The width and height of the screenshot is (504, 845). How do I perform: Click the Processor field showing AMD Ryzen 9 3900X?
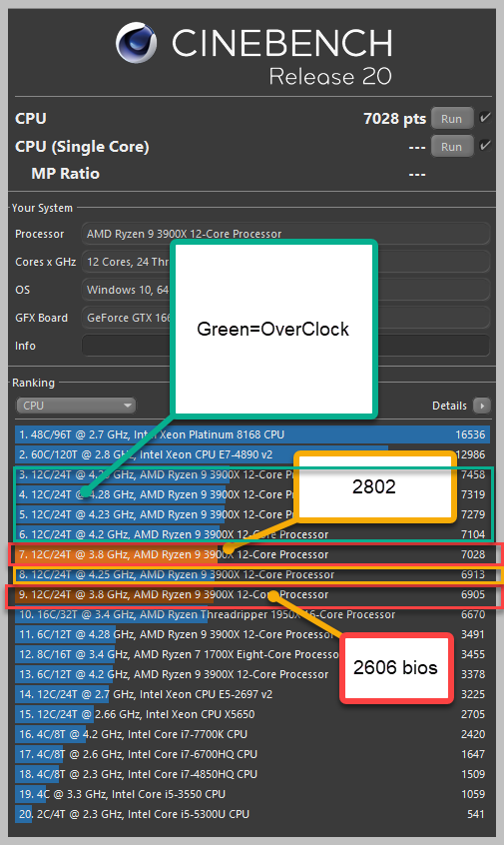[285, 234]
